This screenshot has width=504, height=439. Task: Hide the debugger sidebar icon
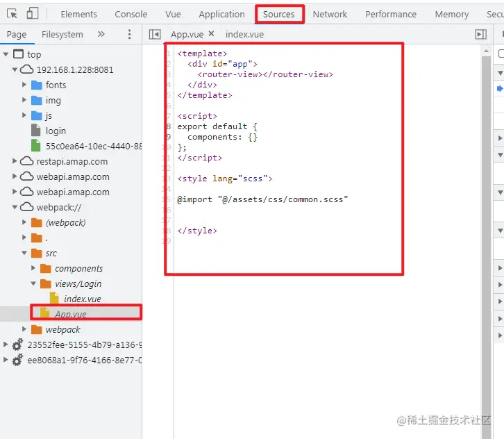tap(481, 34)
